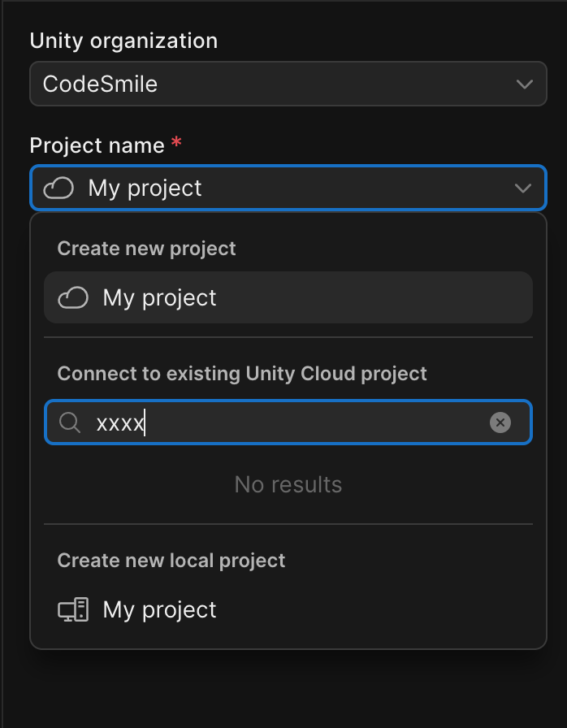567x728 pixels.
Task: Click the magnifying glass search icon
Action: [x=71, y=423]
